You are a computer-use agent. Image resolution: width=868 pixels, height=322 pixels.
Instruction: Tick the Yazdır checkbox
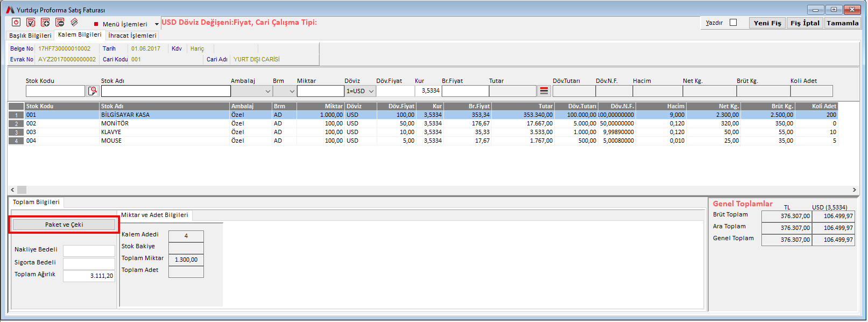[733, 23]
